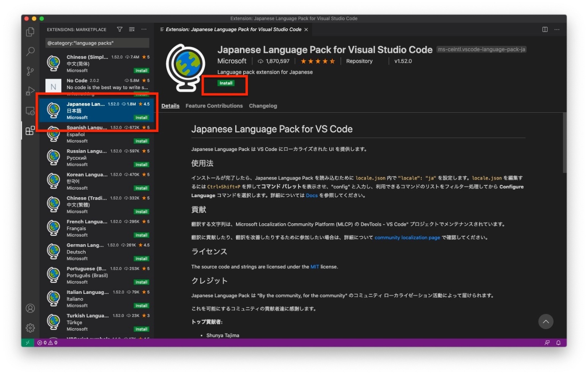Select the German Language Pack entry
The width and height of the screenshot is (588, 375).
tap(97, 252)
